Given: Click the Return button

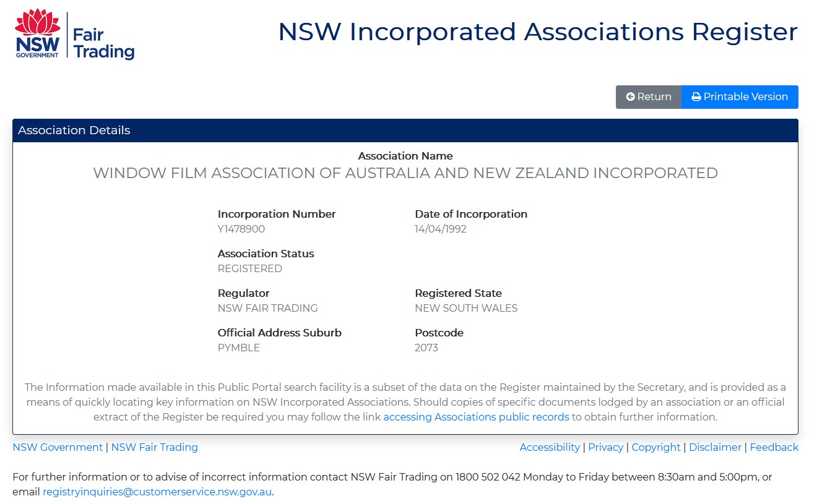Looking at the screenshot, I should click(x=649, y=97).
